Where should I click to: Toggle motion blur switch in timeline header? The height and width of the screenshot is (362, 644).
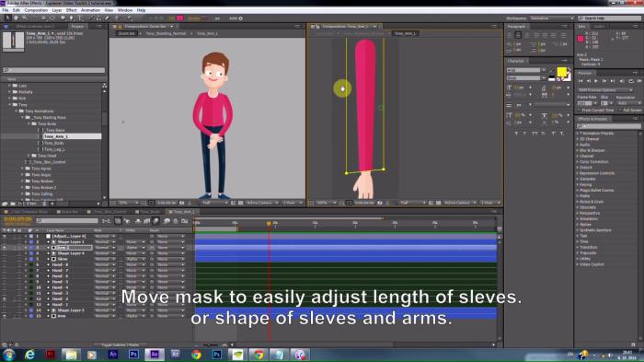156,221
